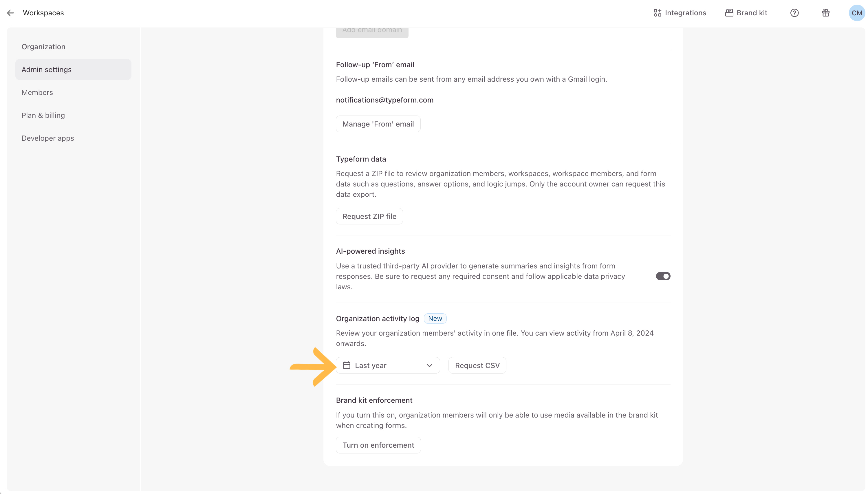The height and width of the screenshot is (494, 868).
Task: Open the Organization sidebar section
Action: click(43, 47)
